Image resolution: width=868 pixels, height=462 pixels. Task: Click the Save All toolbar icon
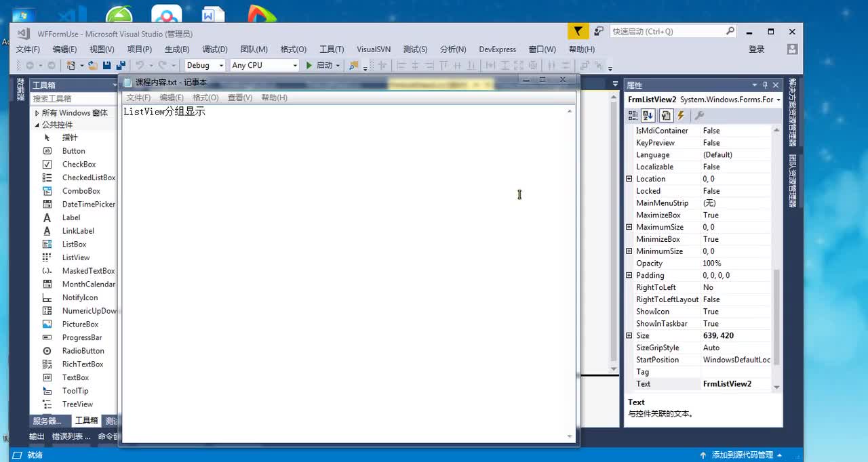pos(121,65)
